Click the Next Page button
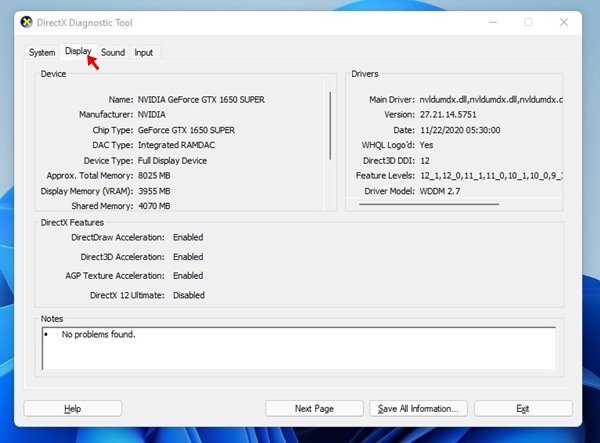Screen dimensions: 600x443 point(314,408)
